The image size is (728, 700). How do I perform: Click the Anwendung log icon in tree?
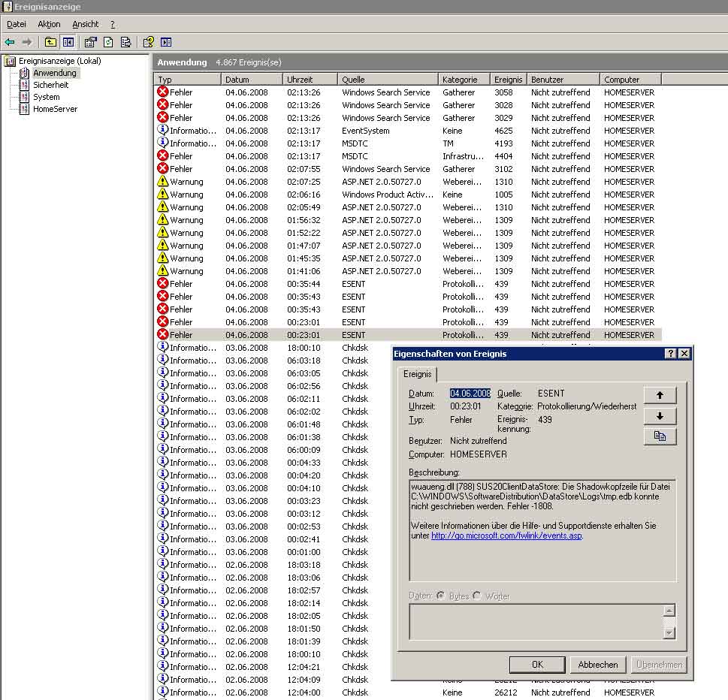tap(24, 73)
